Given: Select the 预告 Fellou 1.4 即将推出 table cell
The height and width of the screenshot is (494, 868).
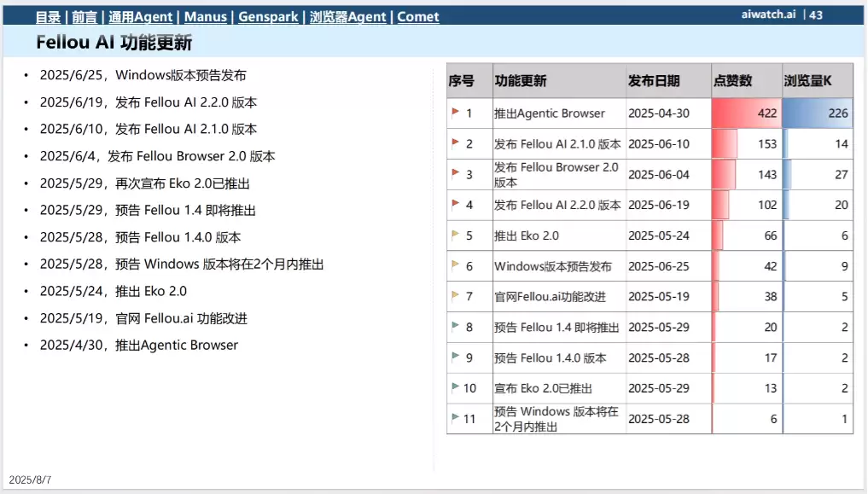Looking at the screenshot, I should pos(559,328).
